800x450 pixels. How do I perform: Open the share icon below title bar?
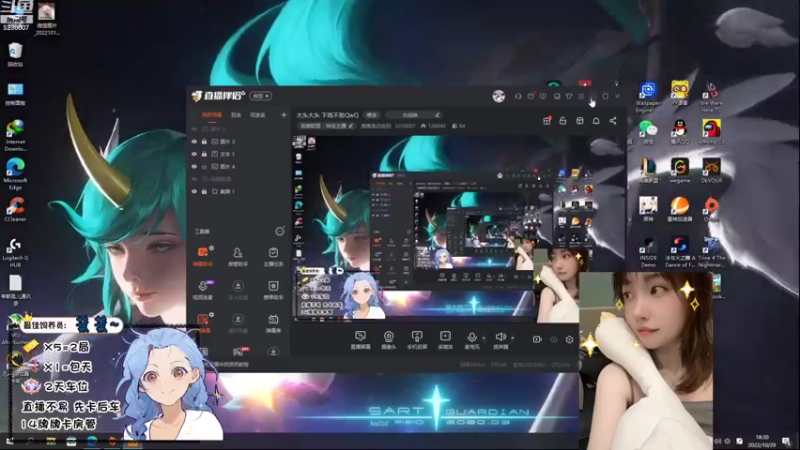[613, 121]
